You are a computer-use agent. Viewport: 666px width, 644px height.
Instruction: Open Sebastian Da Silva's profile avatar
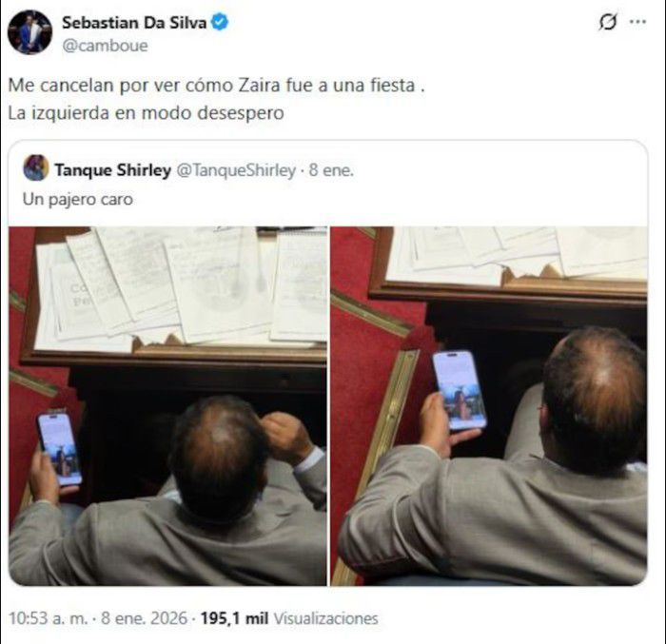pos(29,32)
